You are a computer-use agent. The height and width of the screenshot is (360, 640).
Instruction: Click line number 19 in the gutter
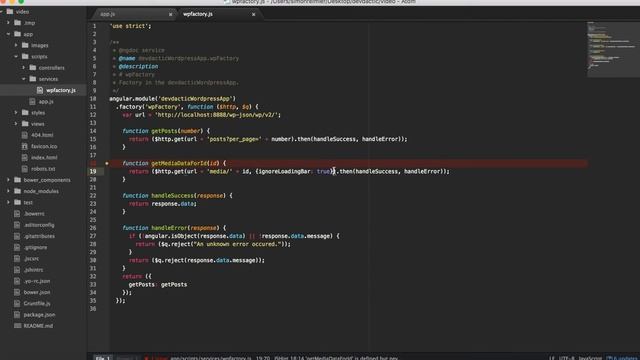pyautogui.click(x=94, y=171)
